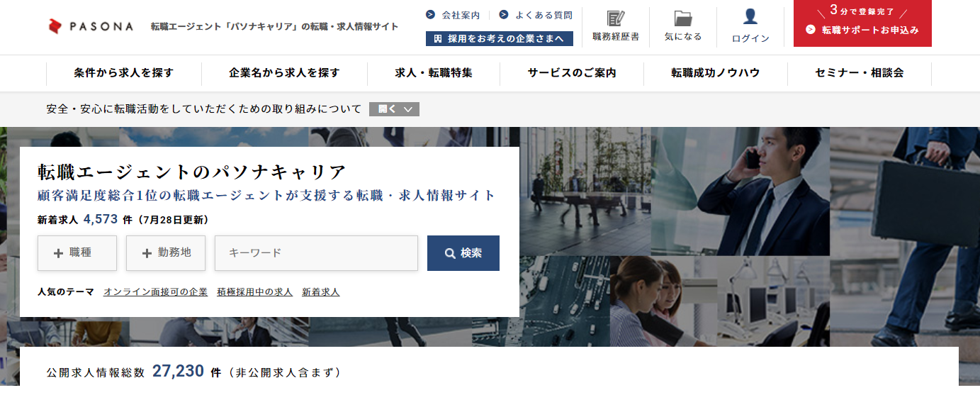Screen dimensions: 980x395
Task: Open 積極採用中の求人 theme link
Action: pyautogui.click(x=255, y=291)
